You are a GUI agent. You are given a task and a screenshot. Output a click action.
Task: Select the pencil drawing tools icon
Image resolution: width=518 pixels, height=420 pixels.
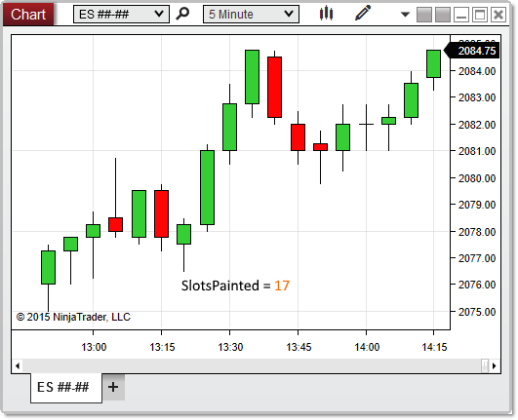[363, 14]
